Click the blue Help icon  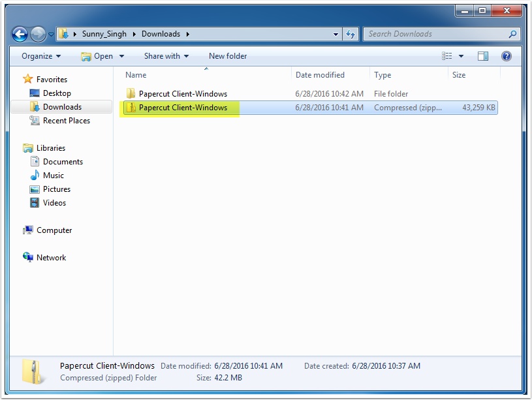pyautogui.click(x=506, y=56)
